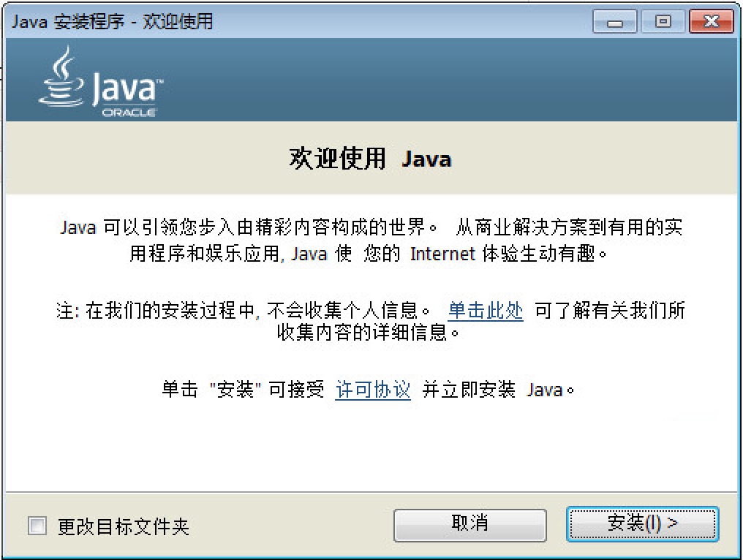This screenshot has height=560, width=743.
Task: Click the Java coffee cup logo
Action: (x=61, y=76)
